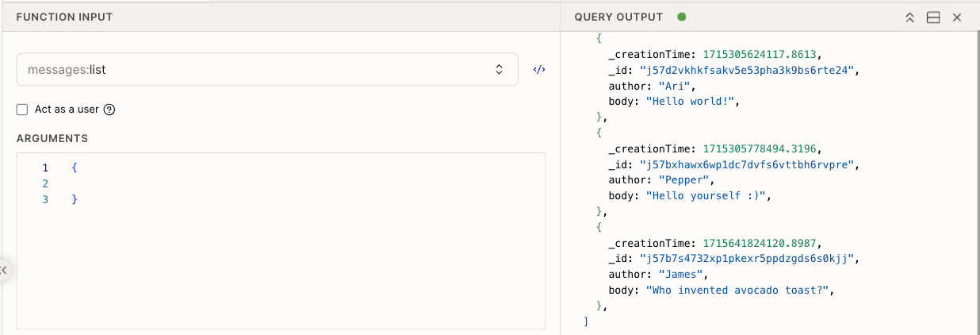Click the green status dot near Query Output
Screen dimensions: 980x335
click(x=681, y=17)
